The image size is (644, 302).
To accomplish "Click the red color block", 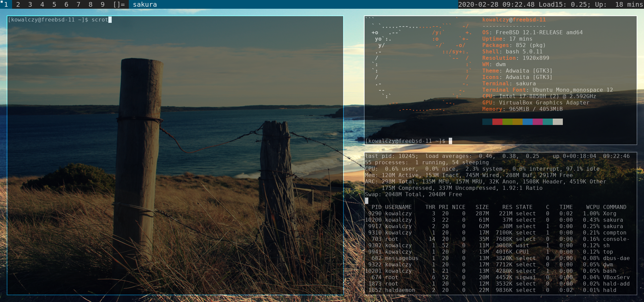I will pos(497,122).
